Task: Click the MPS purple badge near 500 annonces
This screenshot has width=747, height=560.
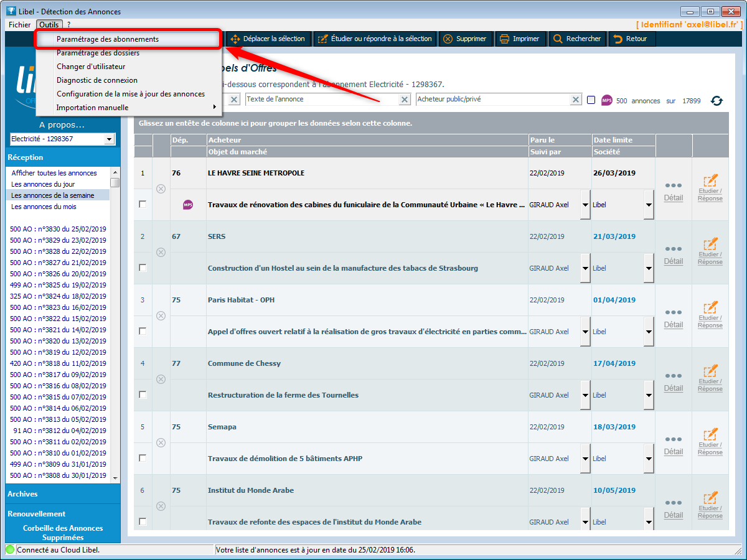Action: pos(607,100)
